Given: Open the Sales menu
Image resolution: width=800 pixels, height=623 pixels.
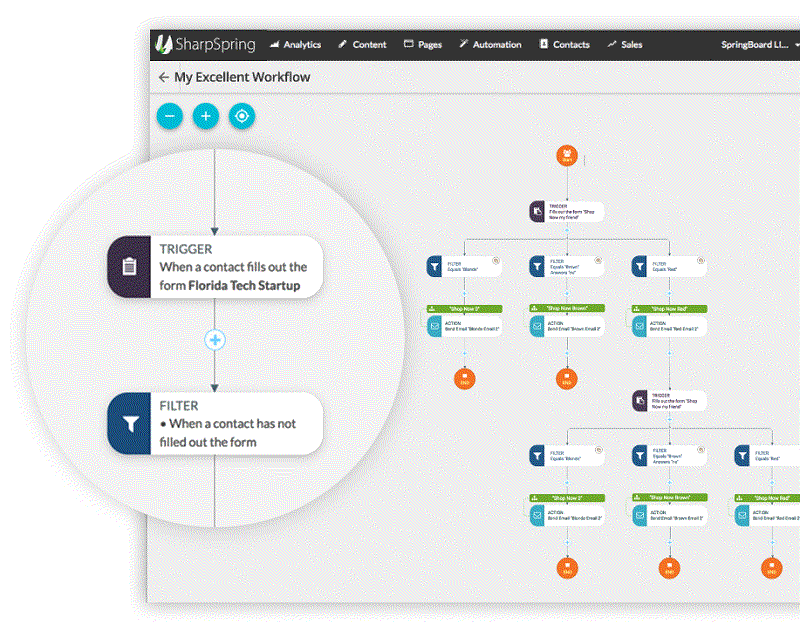Looking at the screenshot, I should (625, 45).
